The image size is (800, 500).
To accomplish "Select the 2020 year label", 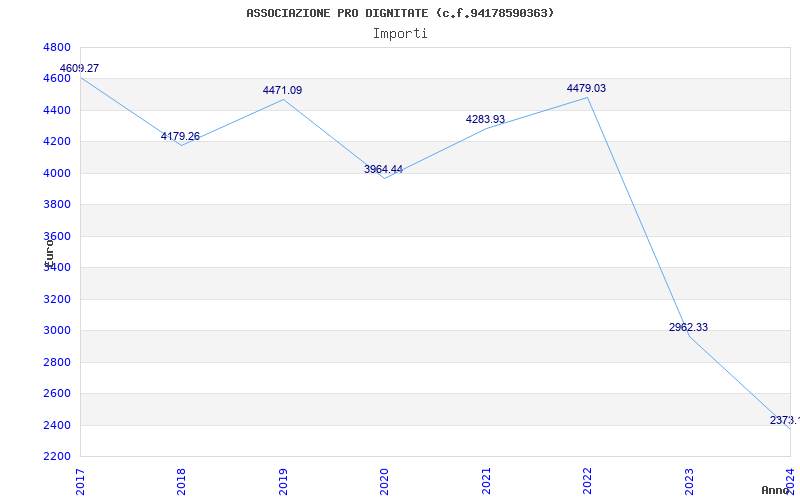I will (x=385, y=479).
